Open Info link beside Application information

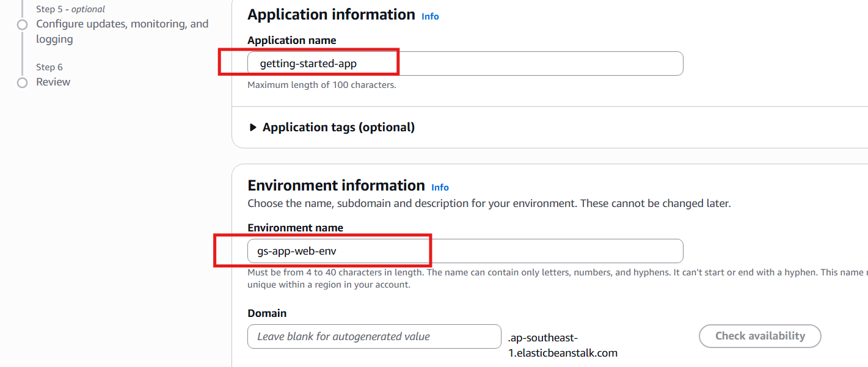click(430, 16)
